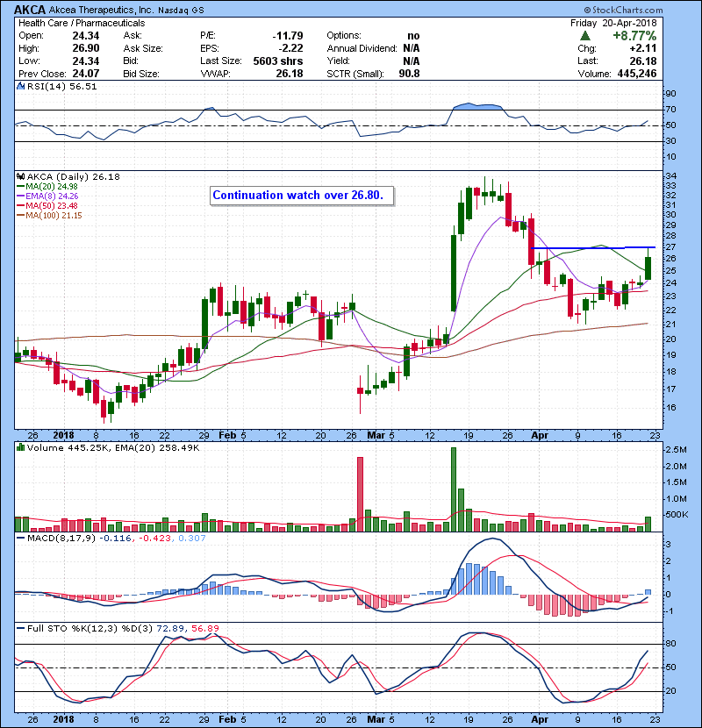Click the High 26.90 value
The height and width of the screenshot is (728, 702).
pos(86,48)
